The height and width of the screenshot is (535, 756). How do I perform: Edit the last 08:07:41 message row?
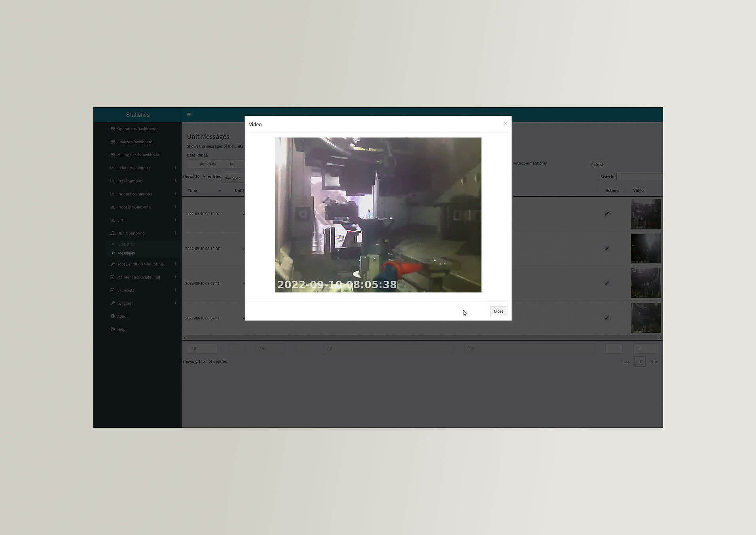pyautogui.click(x=607, y=318)
